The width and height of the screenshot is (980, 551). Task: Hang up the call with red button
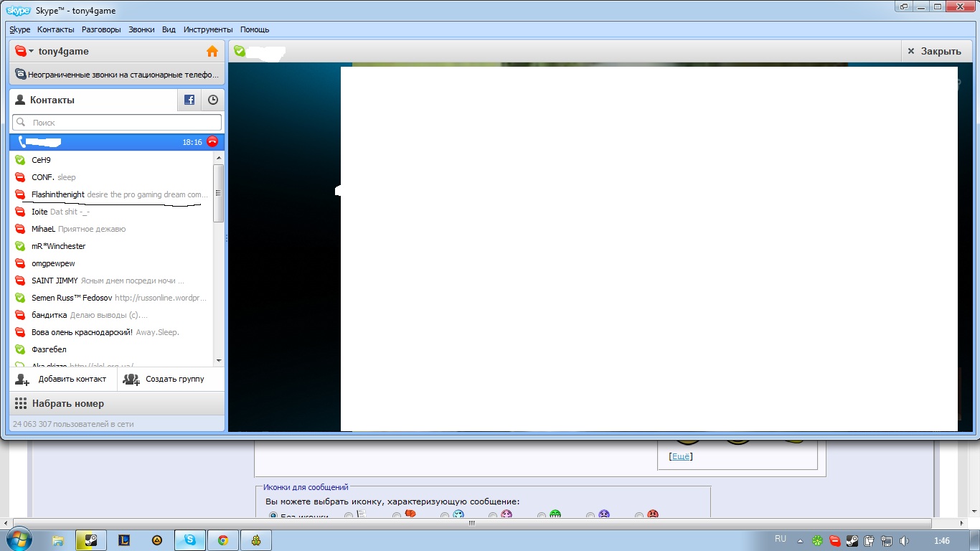(212, 141)
